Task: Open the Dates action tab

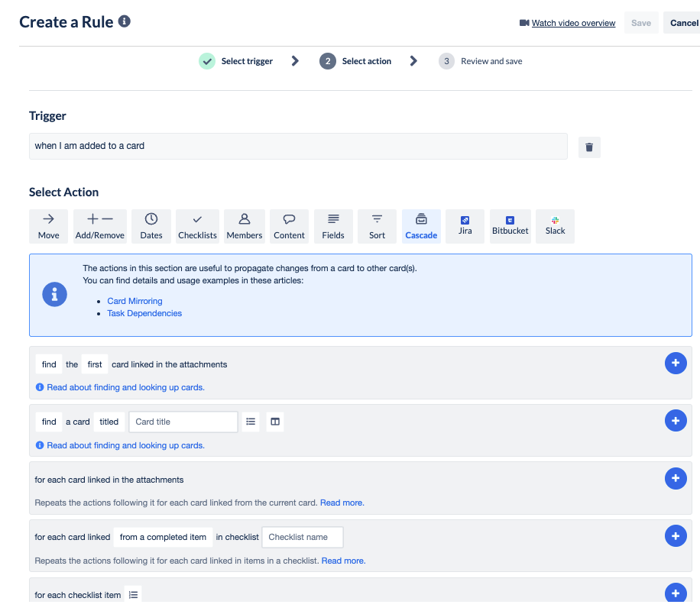Action: 151,226
